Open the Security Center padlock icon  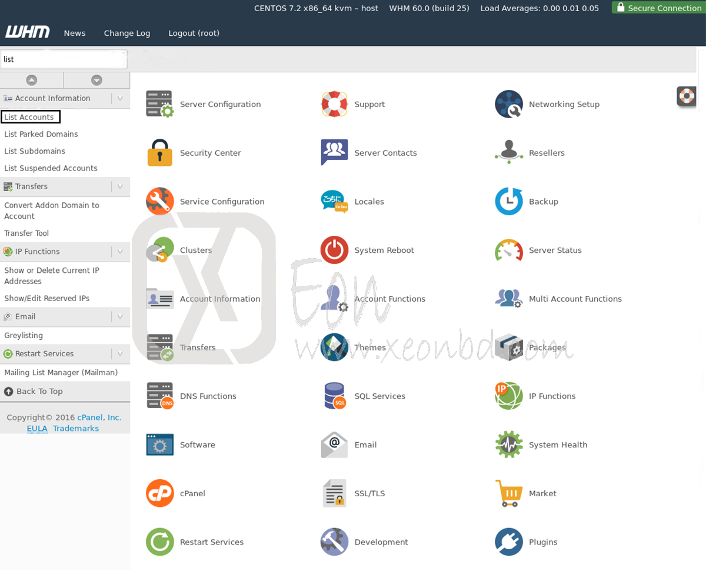[159, 153]
